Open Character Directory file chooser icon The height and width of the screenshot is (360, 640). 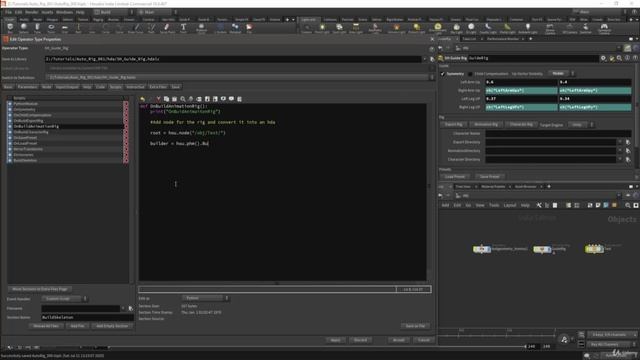(x=628, y=159)
